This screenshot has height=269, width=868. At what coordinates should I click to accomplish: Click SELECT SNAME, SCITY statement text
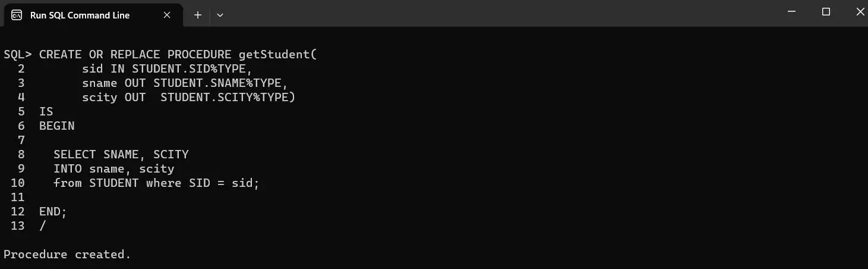coord(121,154)
